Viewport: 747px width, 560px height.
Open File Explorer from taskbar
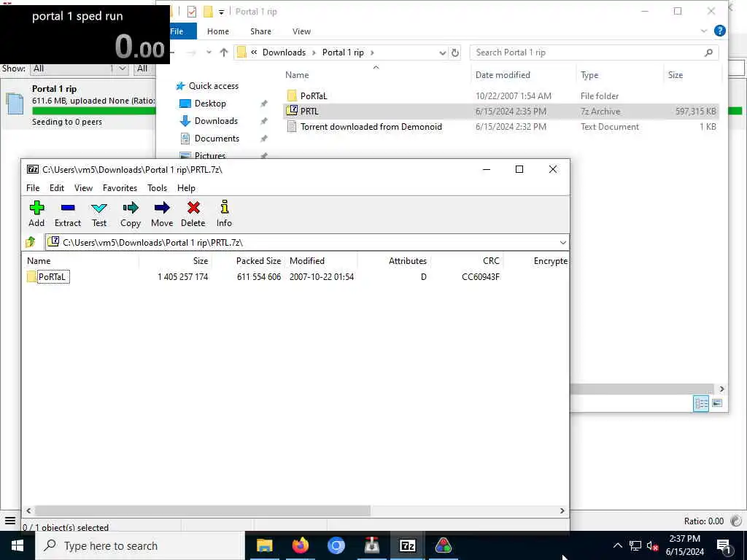pos(264,545)
